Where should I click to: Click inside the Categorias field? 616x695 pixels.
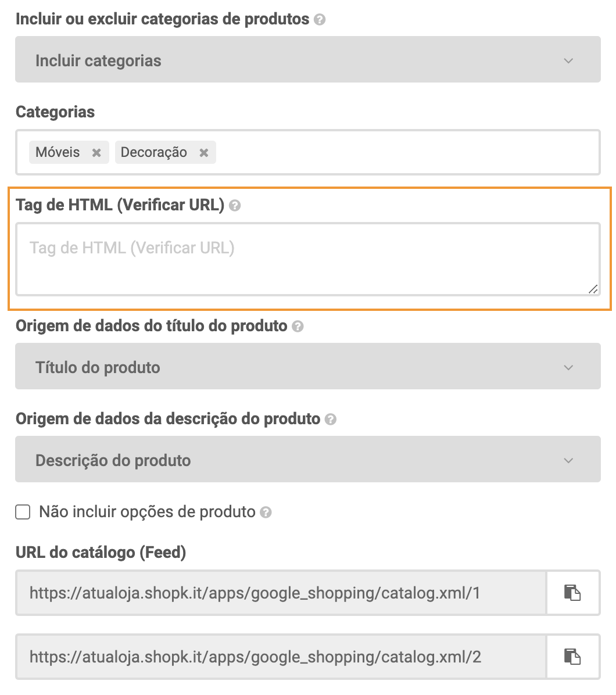click(349, 152)
